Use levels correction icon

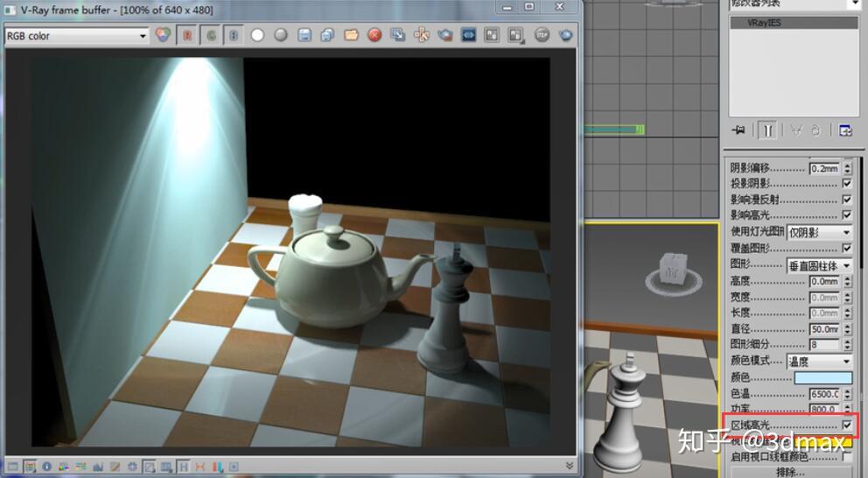point(80,467)
